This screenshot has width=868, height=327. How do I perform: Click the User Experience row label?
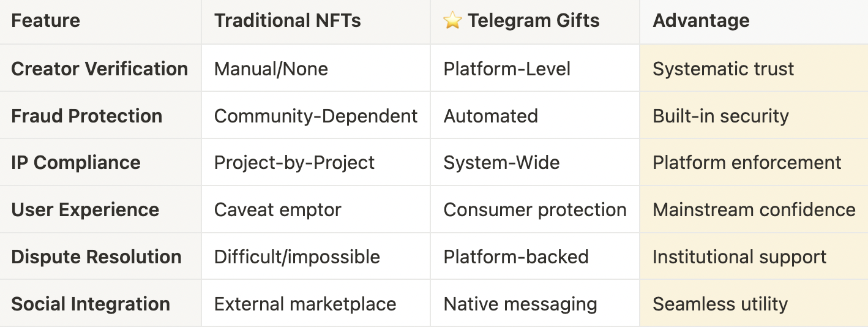point(85,209)
